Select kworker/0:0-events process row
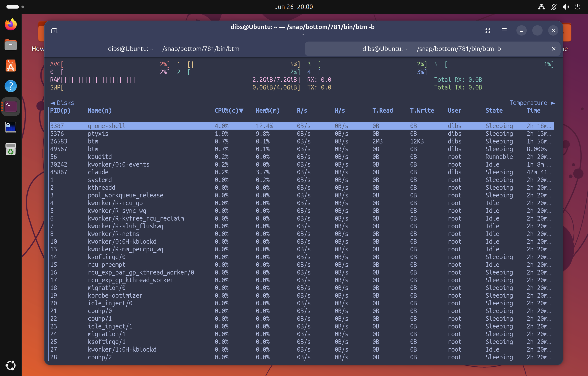This screenshot has height=376, width=588. pos(302,165)
